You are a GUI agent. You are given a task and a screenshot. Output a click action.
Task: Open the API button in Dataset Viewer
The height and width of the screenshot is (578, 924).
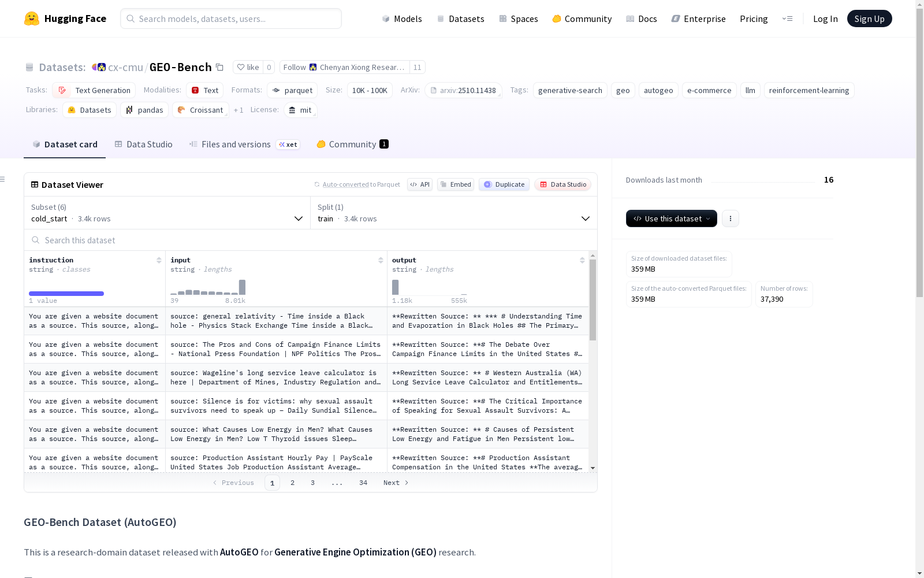click(420, 184)
